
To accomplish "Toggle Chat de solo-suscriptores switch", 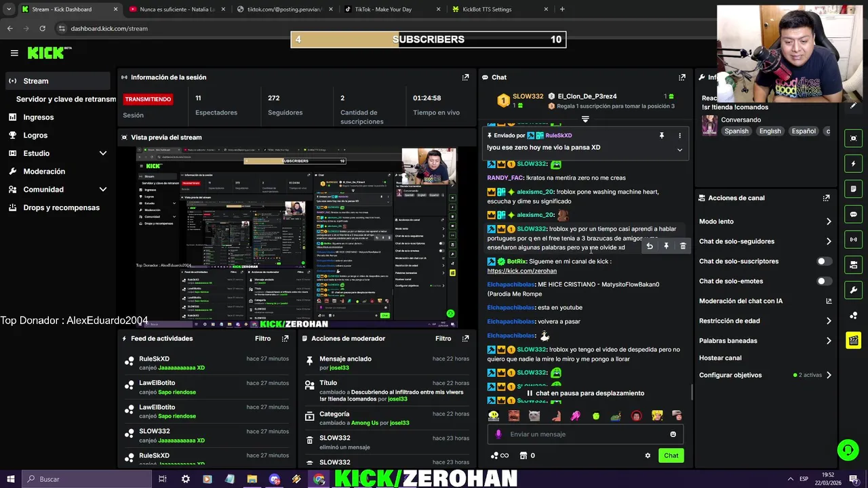I will (x=823, y=261).
